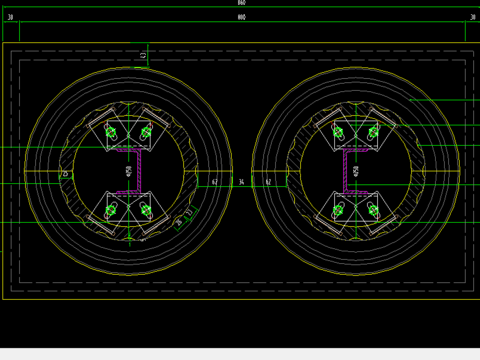Click the top-right 30 dimension text
Viewport: 480px width, 360px height.
point(473,17)
